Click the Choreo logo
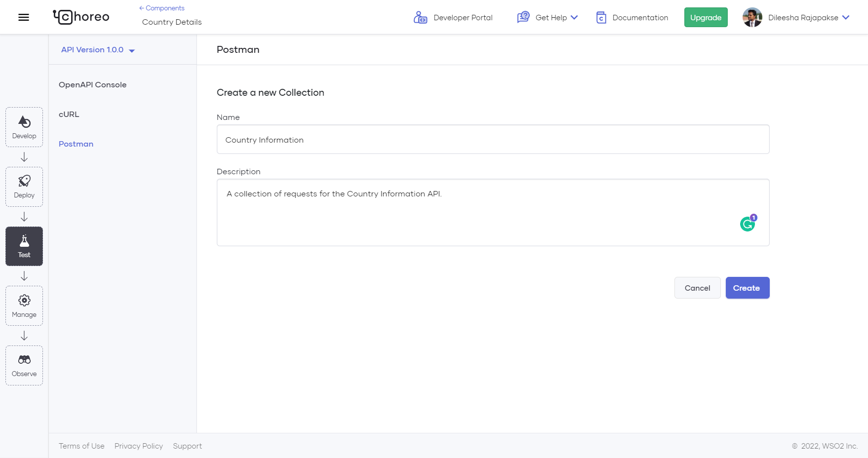The image size is (868, 458). point(81,17)
